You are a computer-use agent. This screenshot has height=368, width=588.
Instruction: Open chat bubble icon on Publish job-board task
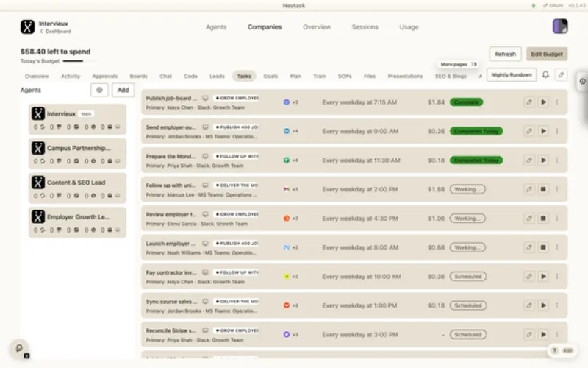[205, 98]
